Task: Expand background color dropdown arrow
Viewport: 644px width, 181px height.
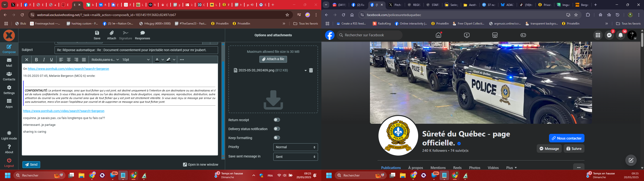Action: 174,60
